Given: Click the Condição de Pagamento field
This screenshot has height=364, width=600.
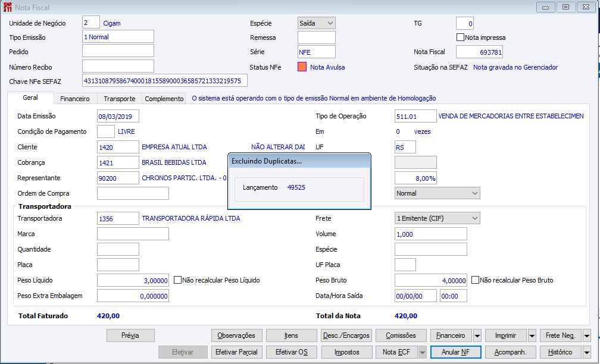Looking at the screenshot, I should 105,131.
